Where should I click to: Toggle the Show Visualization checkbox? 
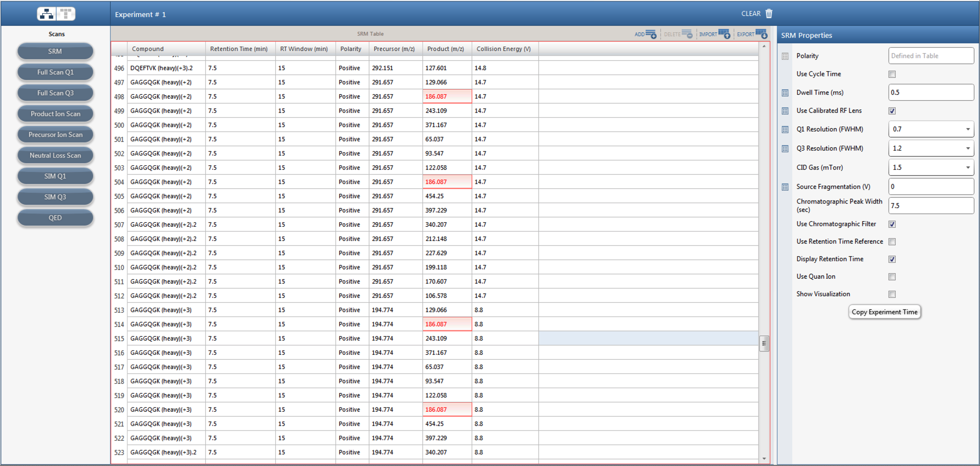point(892,295)
